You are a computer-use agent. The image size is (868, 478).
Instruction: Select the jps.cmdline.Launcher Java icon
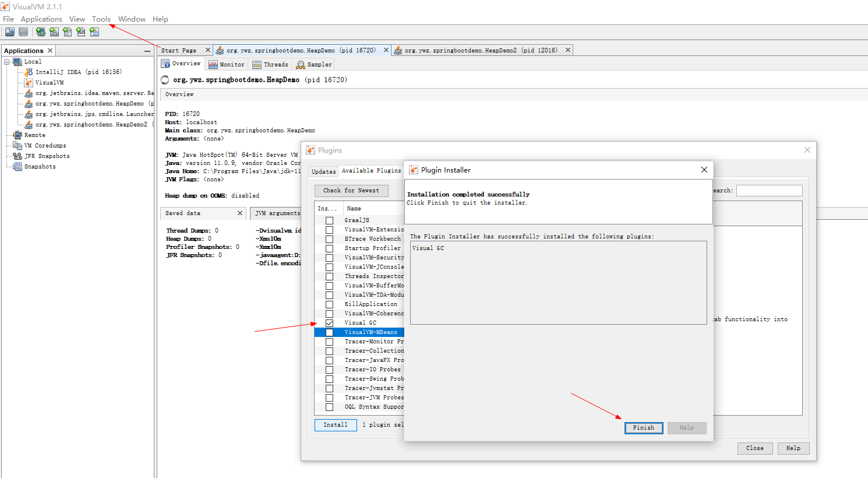pyautogui.click(x=29, y=114)
